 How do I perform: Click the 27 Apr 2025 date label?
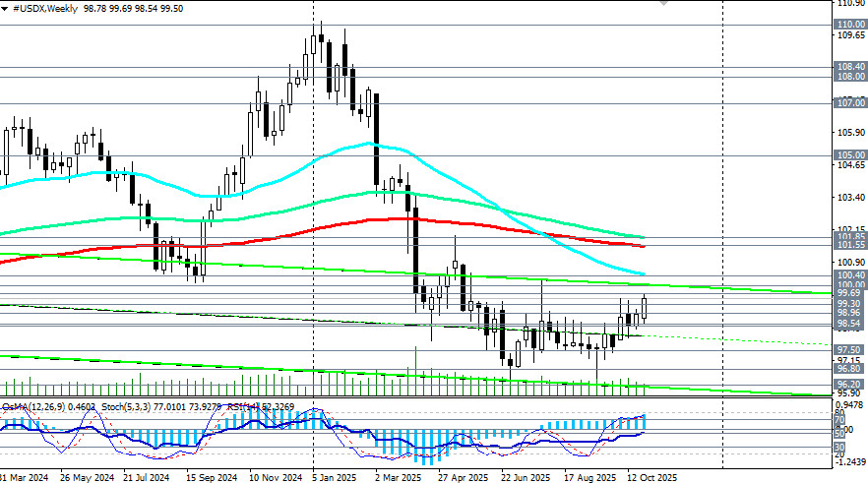tap(463, 477)
